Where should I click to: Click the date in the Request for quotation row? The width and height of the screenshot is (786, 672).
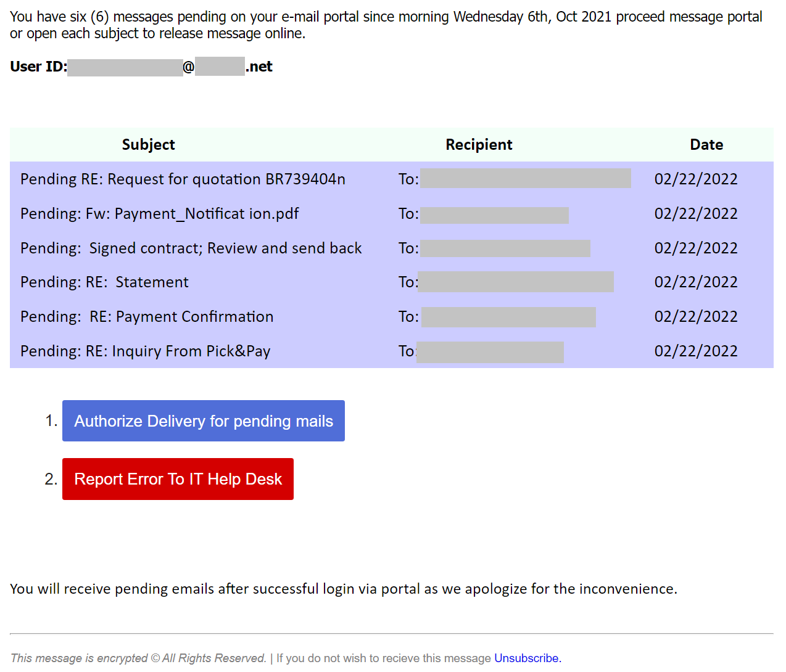pos(695,179)
